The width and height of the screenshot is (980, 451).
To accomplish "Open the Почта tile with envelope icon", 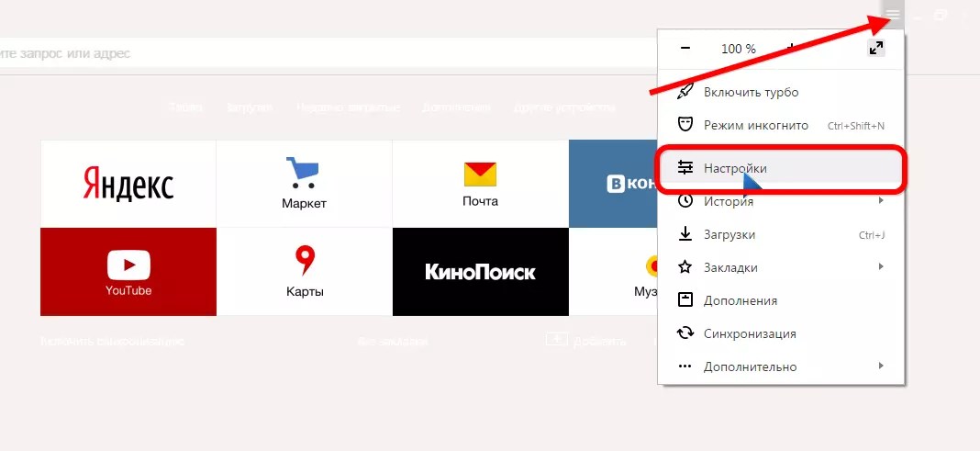I will coord(480,184).
